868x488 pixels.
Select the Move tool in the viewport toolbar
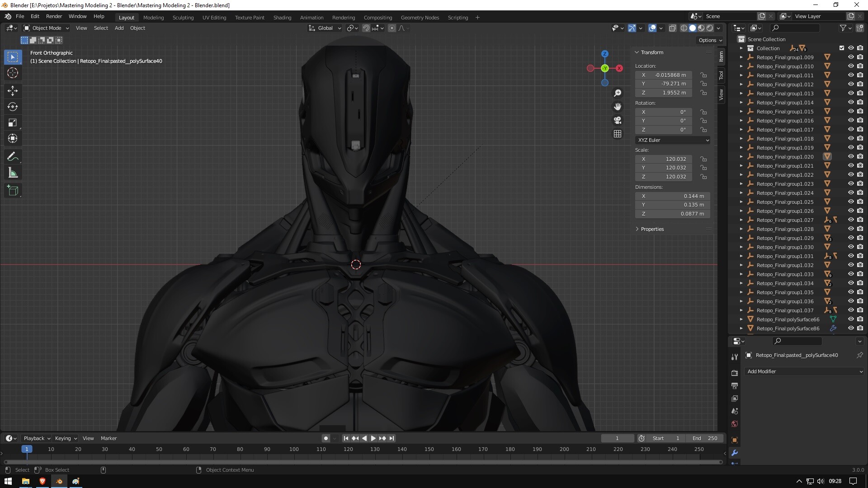click(x=13, y=91)
